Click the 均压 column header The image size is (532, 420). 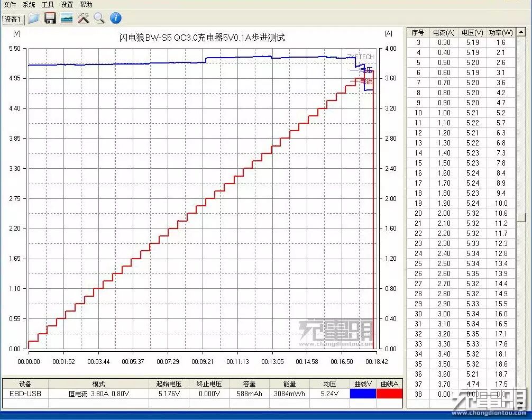[329, 384]
